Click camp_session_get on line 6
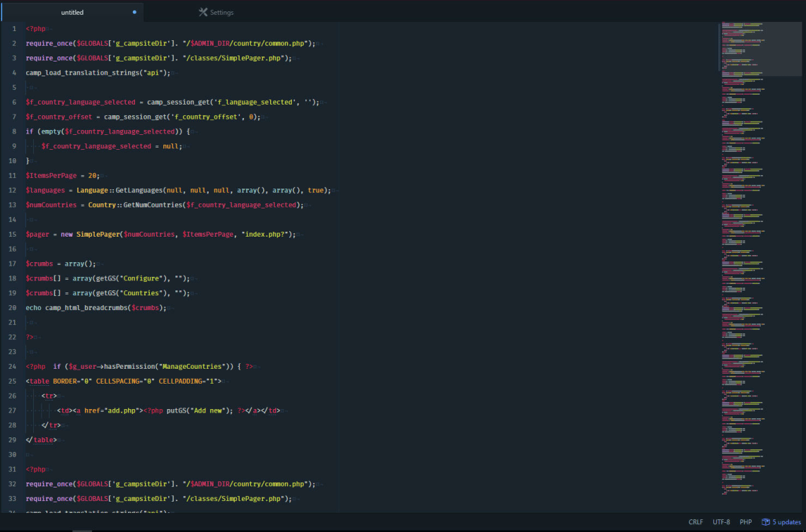The width and height of the screenshot is (806, 532). click(x=178, y=102)
